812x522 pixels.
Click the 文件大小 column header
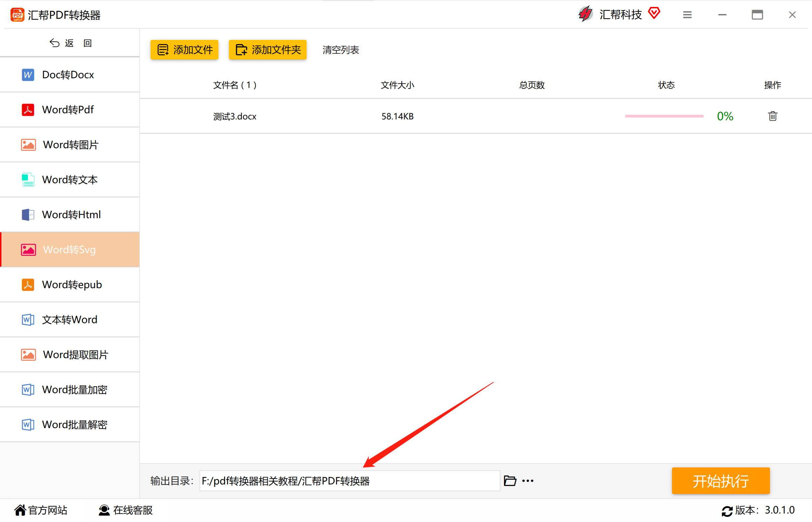(x=398, y=85)
